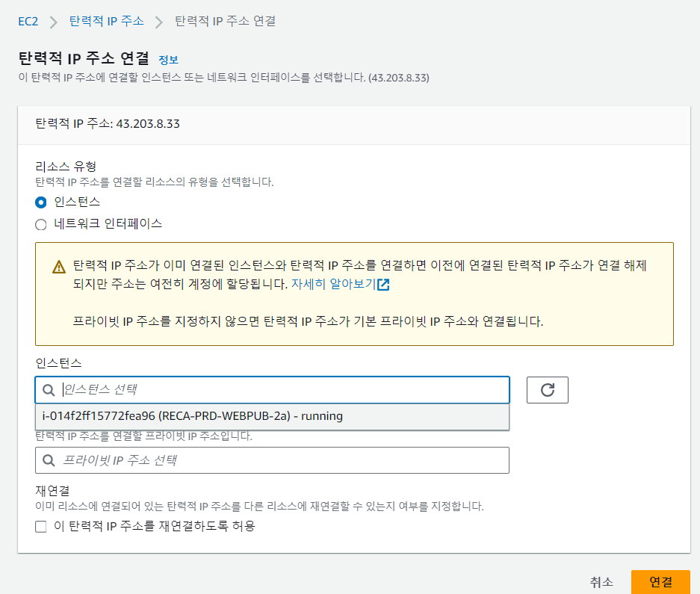Click the search icon in 프라이빗 IP 주소 field

[49, 460]
